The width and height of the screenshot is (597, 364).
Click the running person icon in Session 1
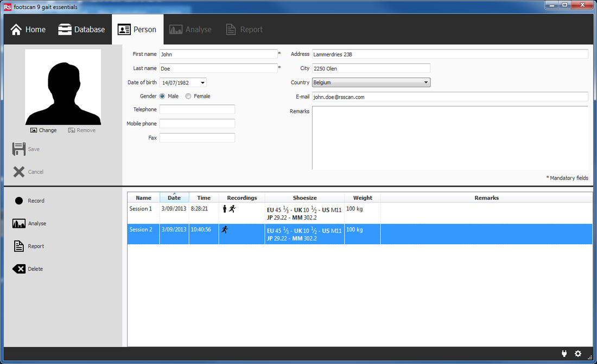click(x=232, y=209)
